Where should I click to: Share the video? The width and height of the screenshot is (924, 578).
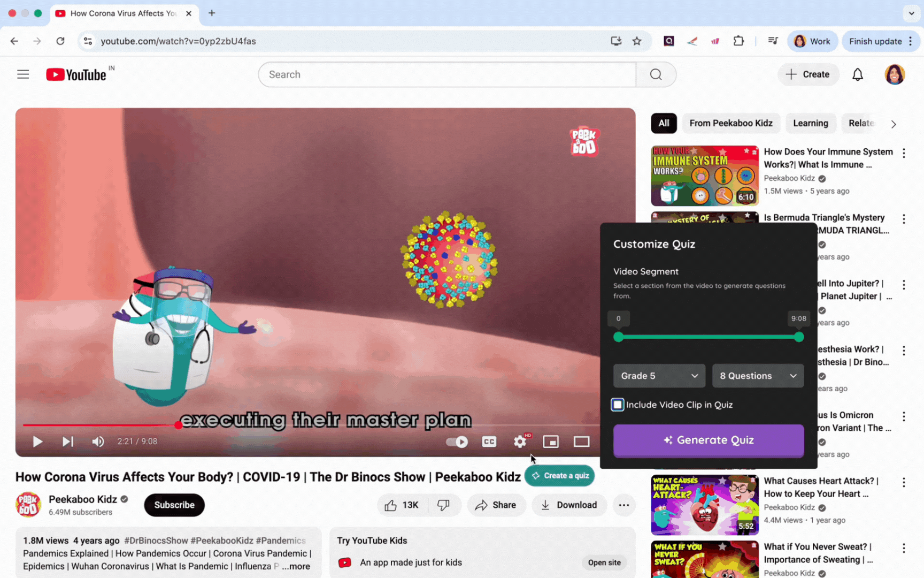pos(496,505)
